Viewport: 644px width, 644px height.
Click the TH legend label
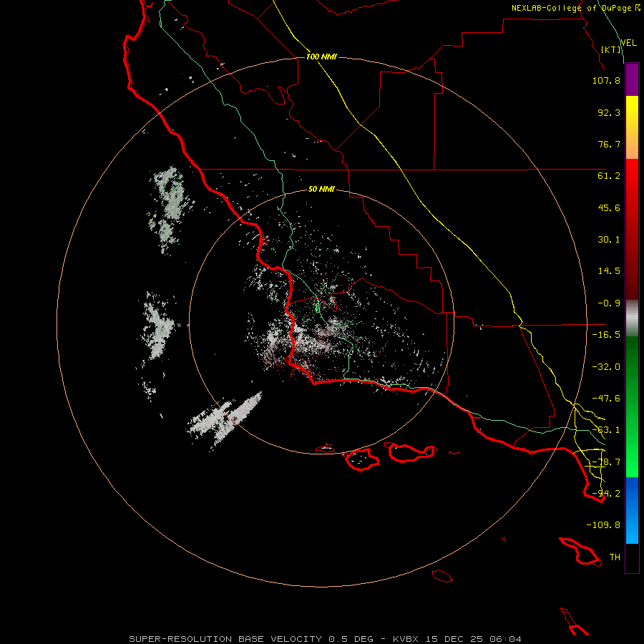(615, 557)
